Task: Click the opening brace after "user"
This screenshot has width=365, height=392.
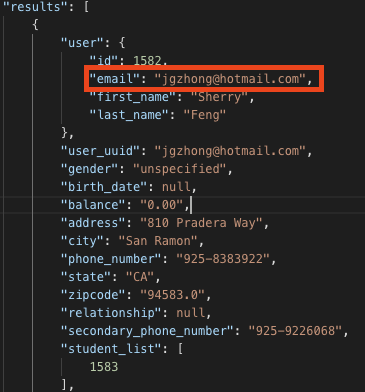Action: click(x=122, y=43)
